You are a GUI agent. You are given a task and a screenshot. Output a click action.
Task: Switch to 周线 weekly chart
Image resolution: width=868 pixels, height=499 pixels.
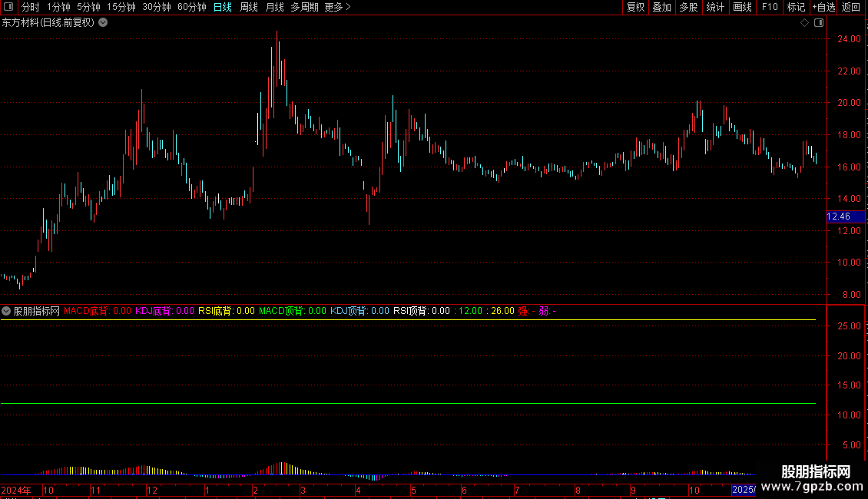click(249, 7)
